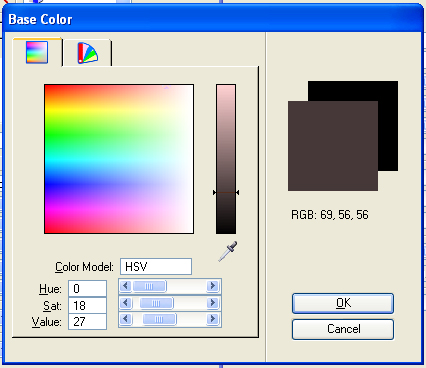
Task: Click the Value input field
Action: click(x=87, y=322)
